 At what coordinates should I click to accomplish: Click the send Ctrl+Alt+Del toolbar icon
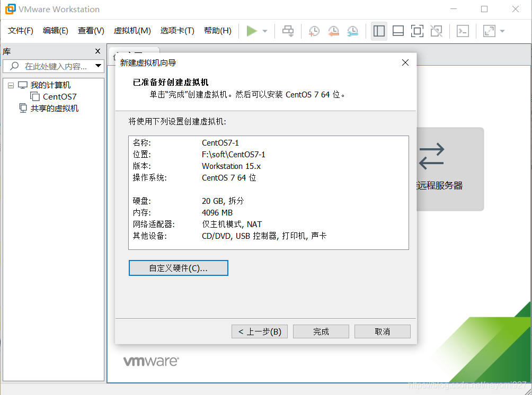(x=288, y=31)
